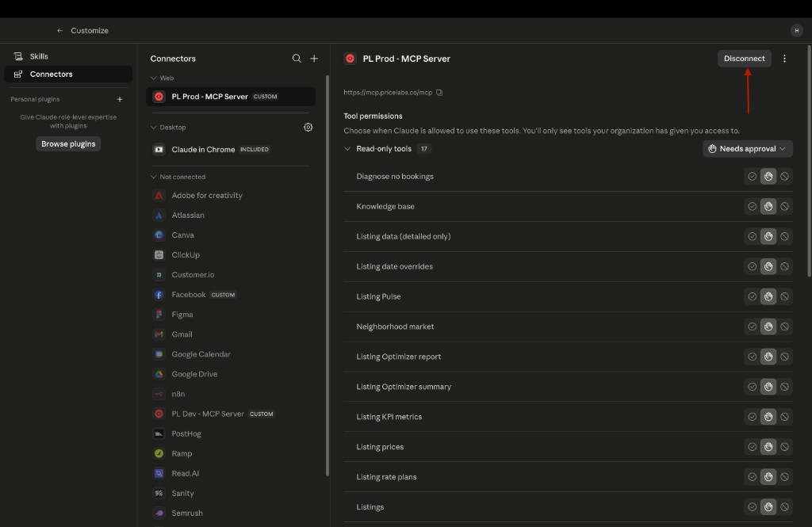The image size is (812, 527).
Task: Click the Browse plugins button
Action: (68, 144)
